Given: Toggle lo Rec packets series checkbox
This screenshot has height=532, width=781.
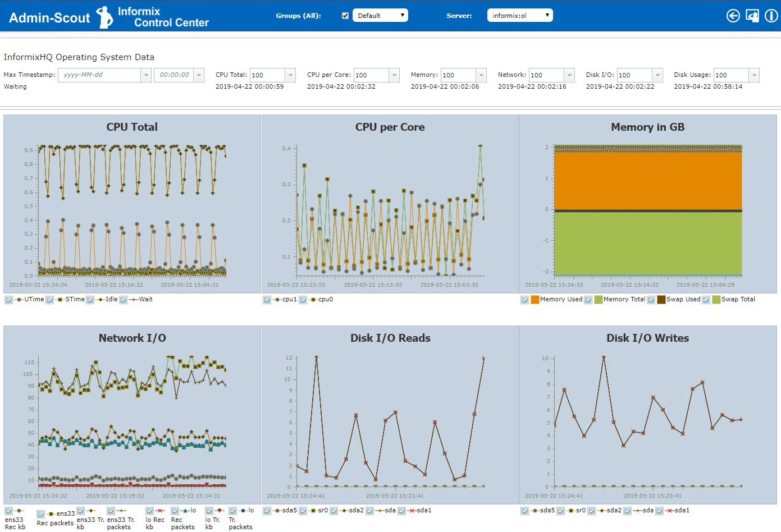Looking at the screenshot, I should [x=175, y=511].
